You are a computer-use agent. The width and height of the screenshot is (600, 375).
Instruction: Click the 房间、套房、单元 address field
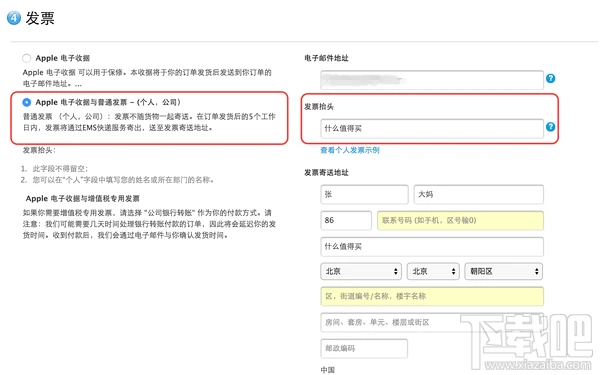432,322
